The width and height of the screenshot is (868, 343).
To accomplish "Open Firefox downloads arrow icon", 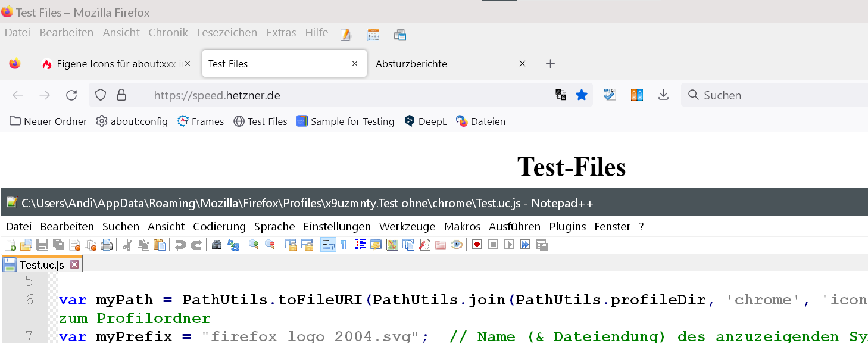I will [x=663, y=95].
